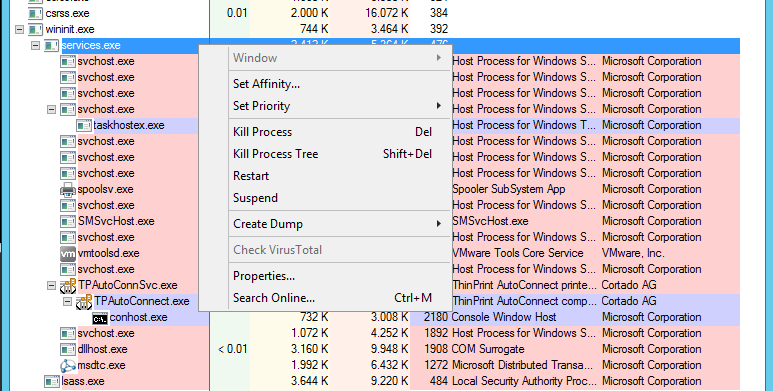Click the taskhostex.exe process icon
Viewport: 773px width, 391px height.
(84, 125)
